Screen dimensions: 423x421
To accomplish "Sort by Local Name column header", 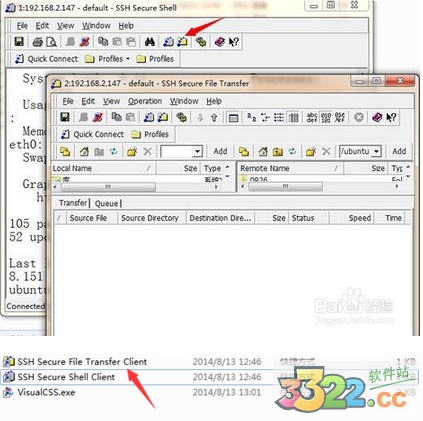I will (104, 168).
